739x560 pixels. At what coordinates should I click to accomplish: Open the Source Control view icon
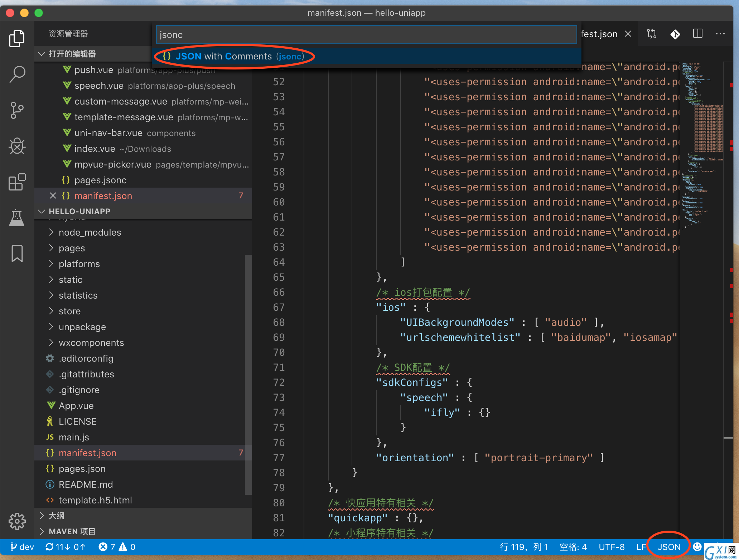(17, 110)
